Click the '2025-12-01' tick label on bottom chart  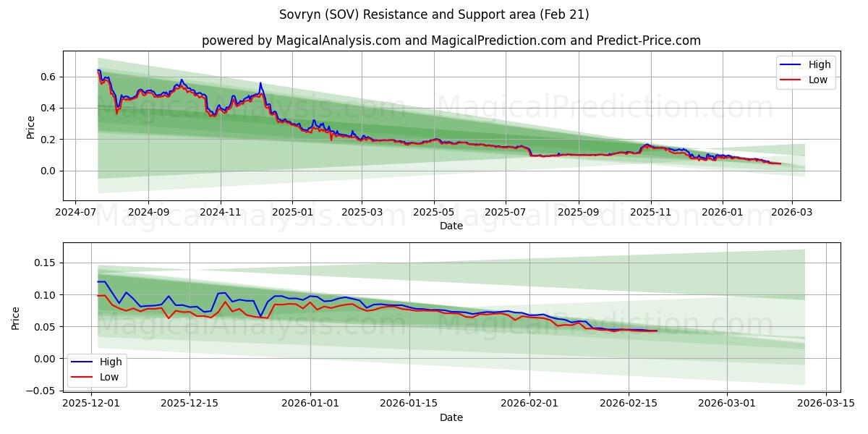pos(91,405)
